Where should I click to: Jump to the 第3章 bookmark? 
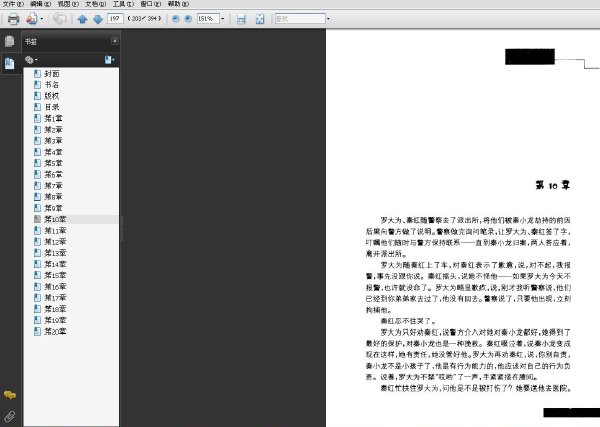[x=53, y=140]
